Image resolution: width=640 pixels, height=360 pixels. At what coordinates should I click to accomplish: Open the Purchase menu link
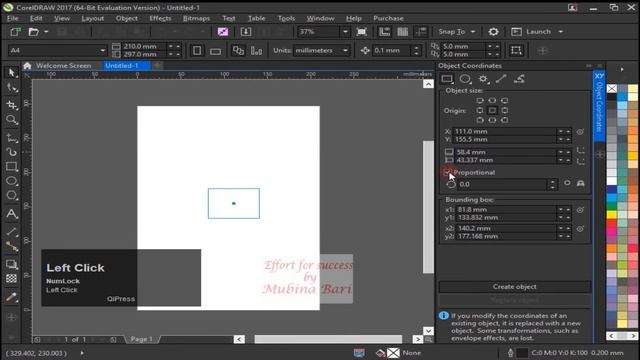[388, 18]
